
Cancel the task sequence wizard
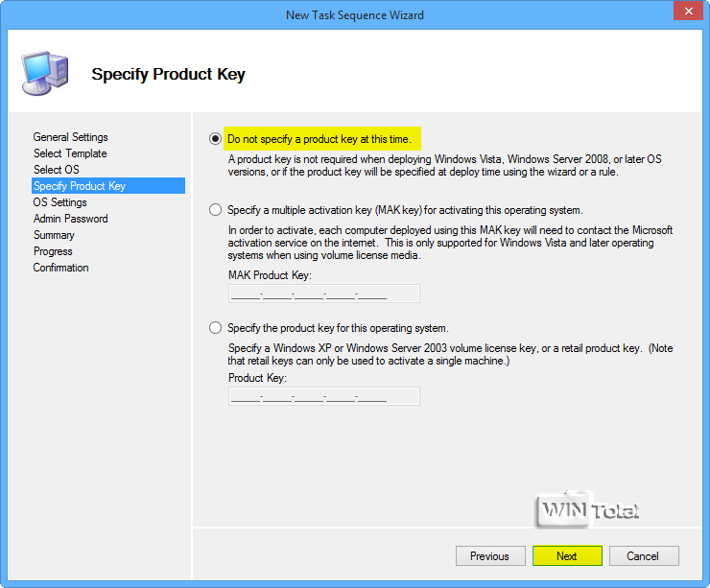pos(643,556)
